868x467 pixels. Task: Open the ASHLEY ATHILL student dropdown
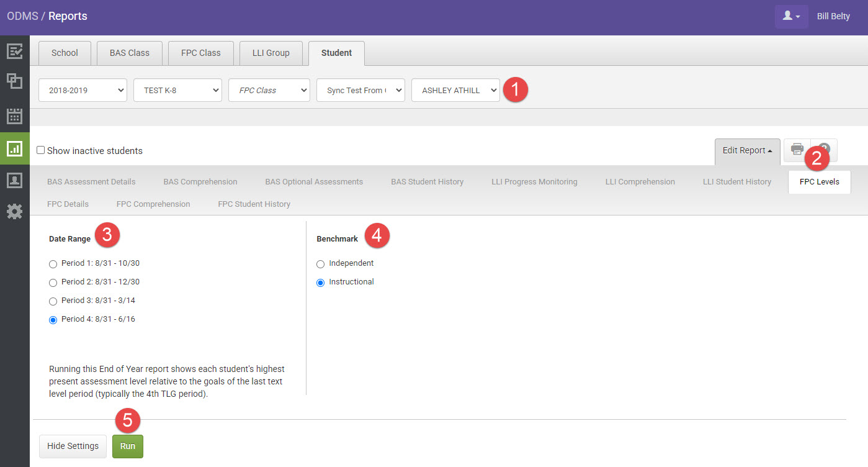(455, 90)
